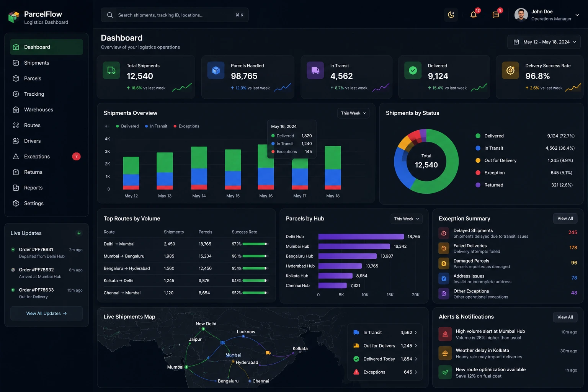Click Parcels Handled box icon

click(x=216, y=70)
